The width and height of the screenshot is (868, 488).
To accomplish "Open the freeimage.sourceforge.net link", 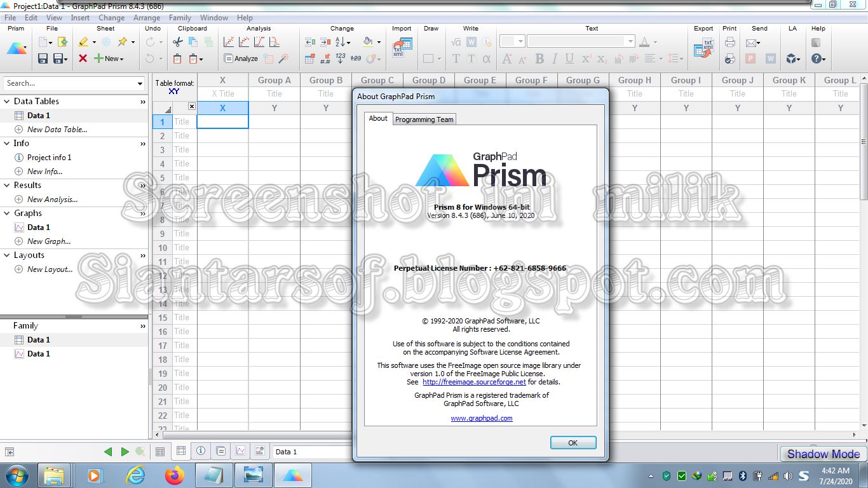I will pos(474,382).
